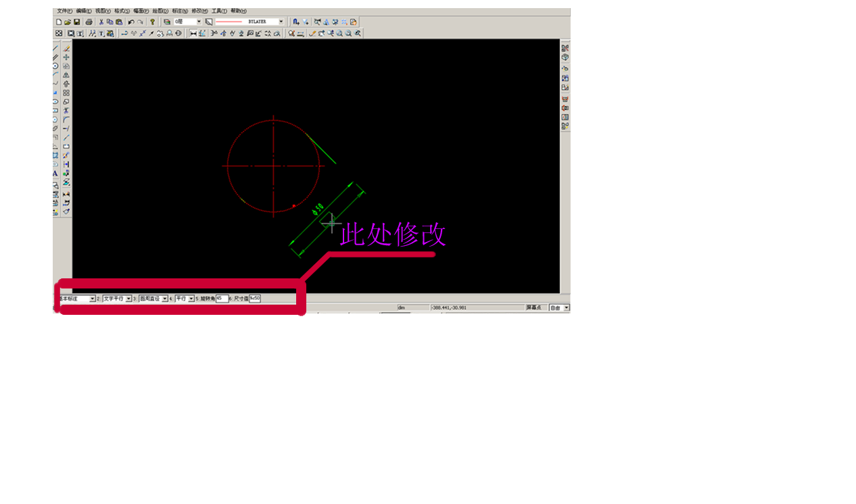Expand the BYLAYER linetype dropdown
The image size is (856, 504).
[281, 22]
